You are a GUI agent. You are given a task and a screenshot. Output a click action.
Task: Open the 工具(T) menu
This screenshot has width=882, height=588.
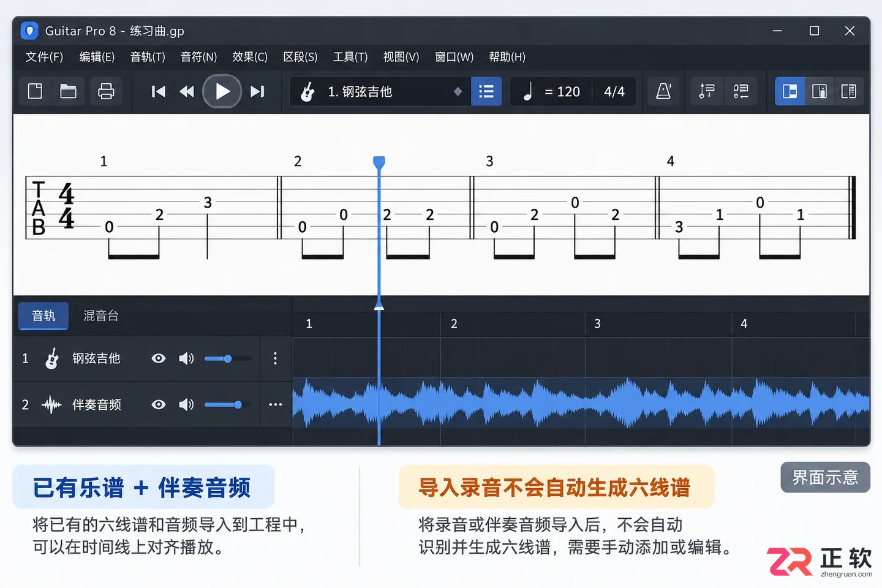coord(350,57)
